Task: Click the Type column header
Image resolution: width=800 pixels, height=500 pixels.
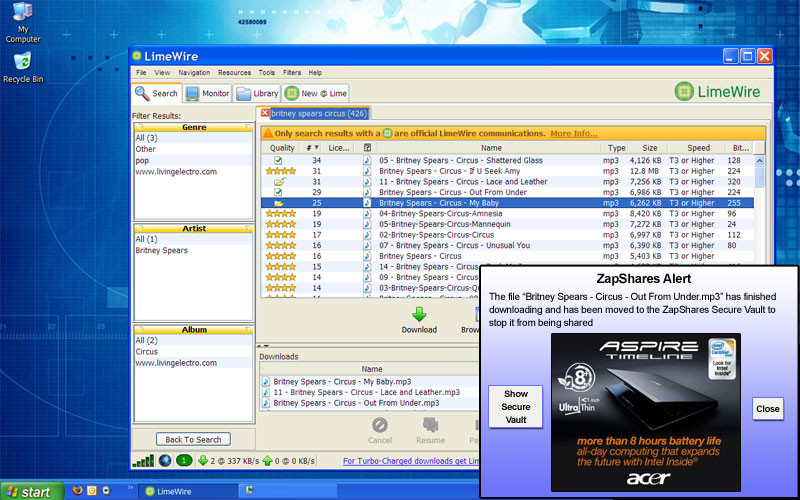Action: [x=616, y=148]
